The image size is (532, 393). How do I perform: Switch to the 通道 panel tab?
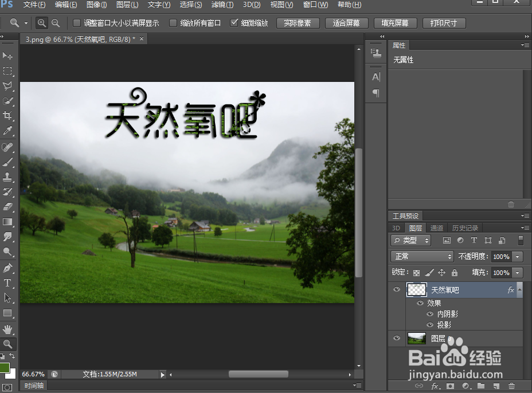pos(436,227)
